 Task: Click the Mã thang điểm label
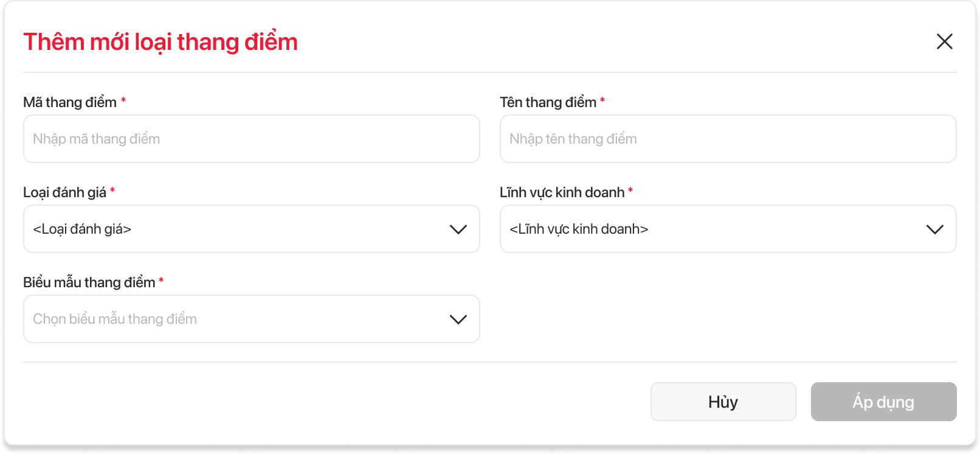[70, 102]
